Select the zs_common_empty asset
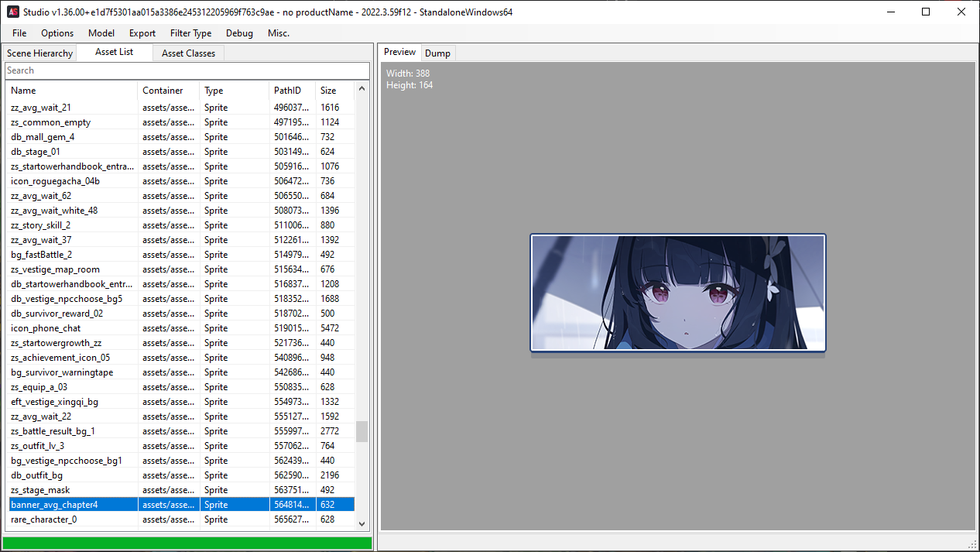Screen dimensions: 980x552 pyautogui.click(x=180, y=122)
